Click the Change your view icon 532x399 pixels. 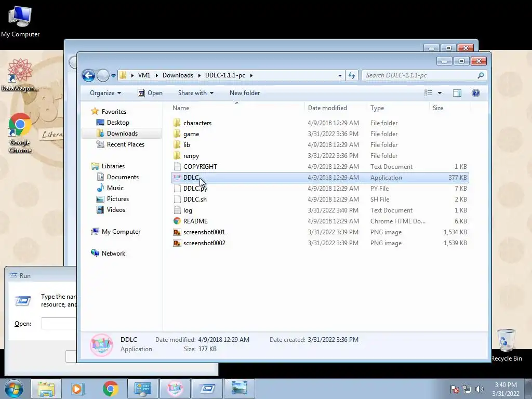[x=429, y=93]
